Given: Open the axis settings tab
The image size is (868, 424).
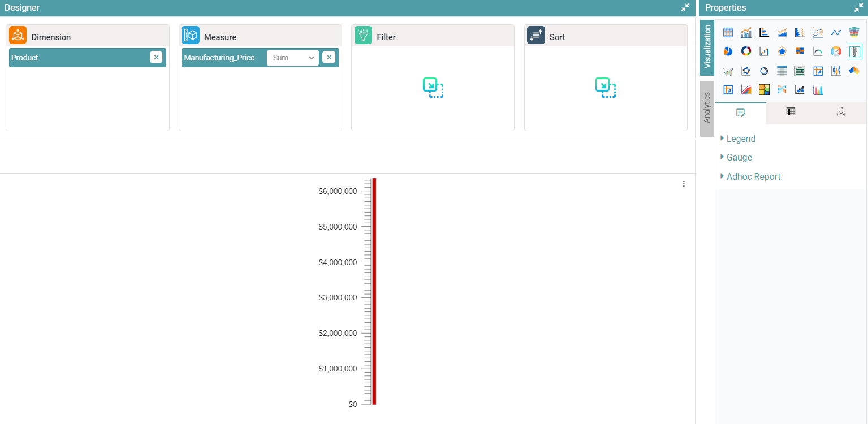Looking at the screenshot, I should pyautogui.click(x=841, y=112).
